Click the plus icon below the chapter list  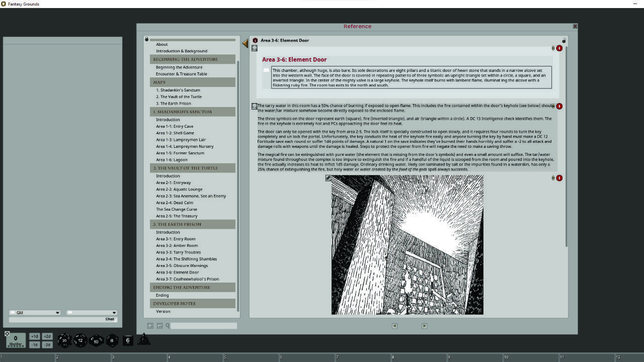(150, 325)
